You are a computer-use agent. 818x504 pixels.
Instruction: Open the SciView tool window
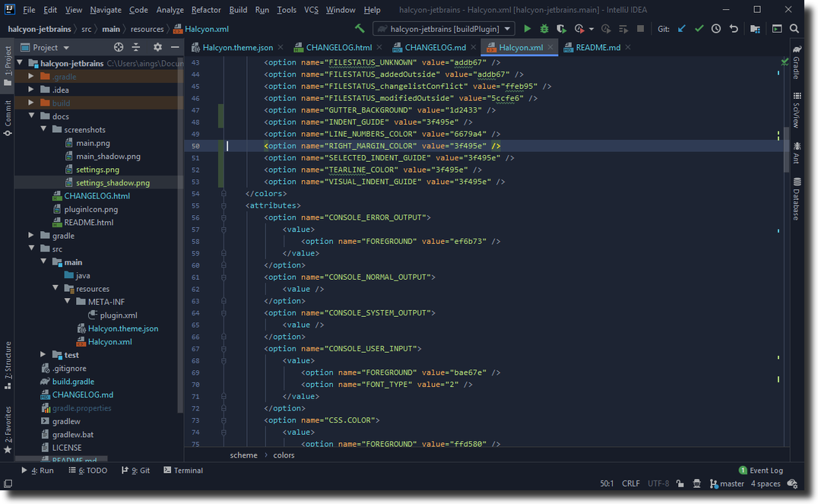(797, 110)
